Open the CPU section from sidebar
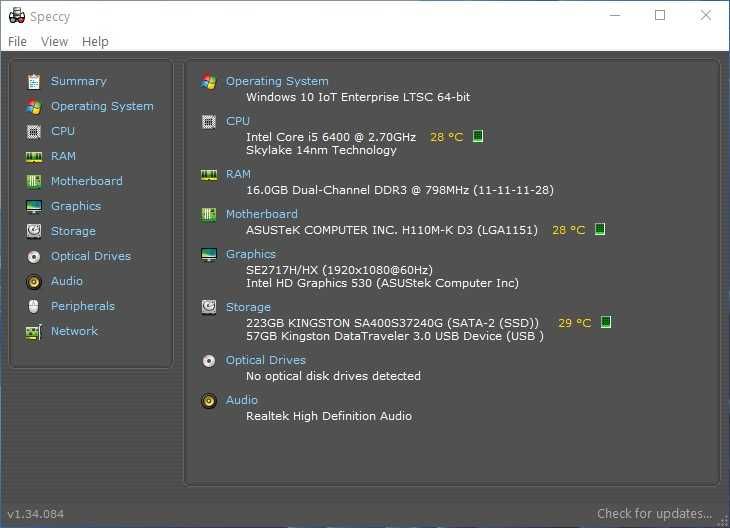Viewport: 730px width, 528px height. (63, 131)
